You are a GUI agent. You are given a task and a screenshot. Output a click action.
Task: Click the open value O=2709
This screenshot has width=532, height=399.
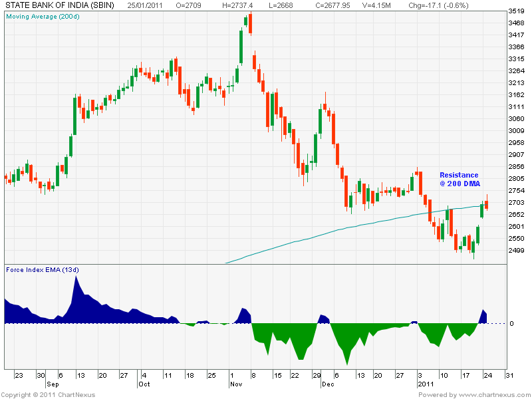point(188,5)
